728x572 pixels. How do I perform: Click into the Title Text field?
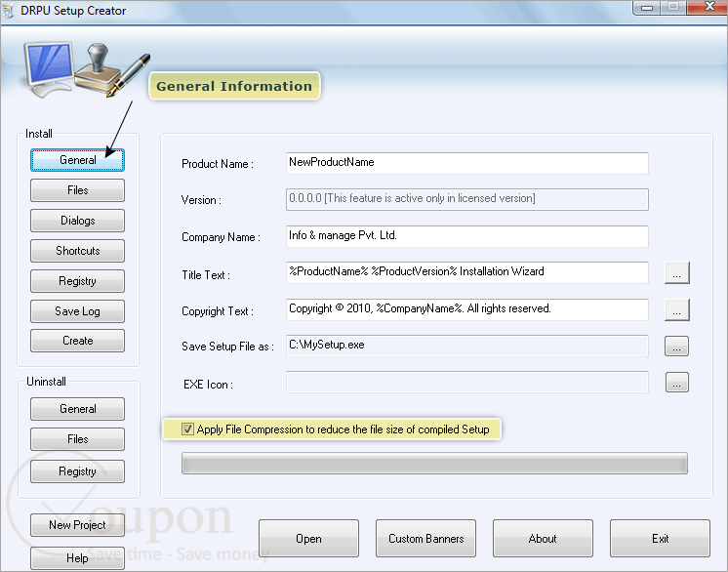tap(467, 272)
